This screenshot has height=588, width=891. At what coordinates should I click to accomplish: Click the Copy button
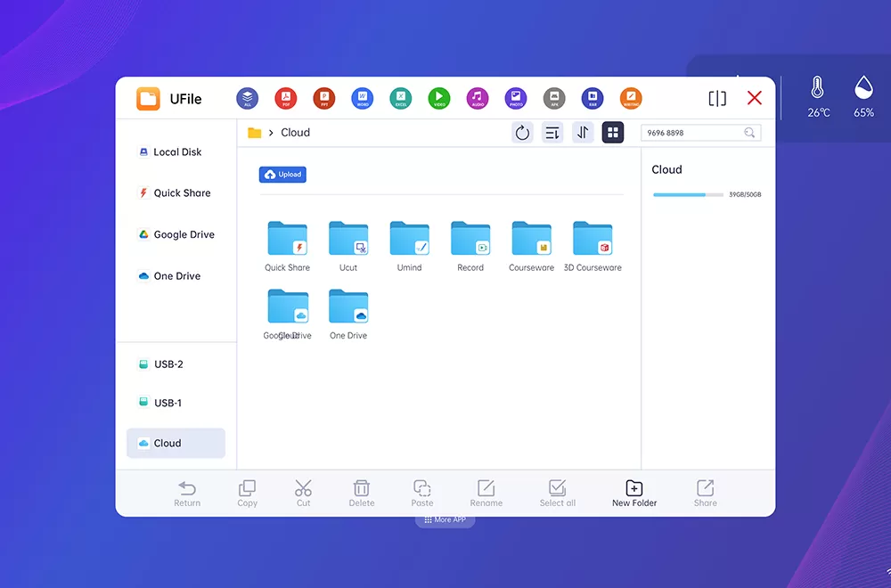click(247, 494)
